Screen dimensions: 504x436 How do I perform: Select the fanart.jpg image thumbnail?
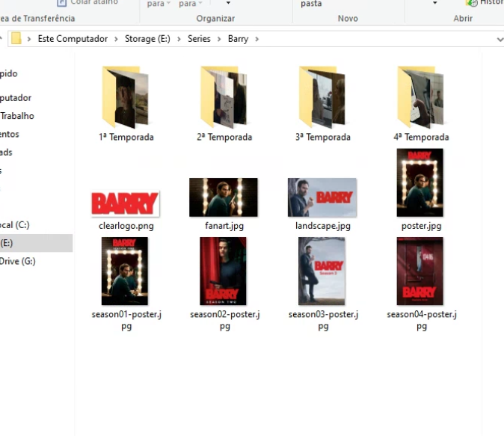(x=224, y=197)
